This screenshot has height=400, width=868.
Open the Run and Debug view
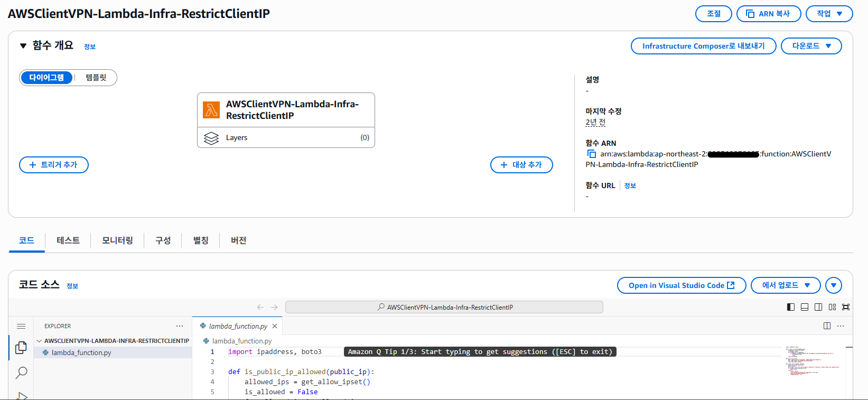pyautogui.click(x=21, y=395)
